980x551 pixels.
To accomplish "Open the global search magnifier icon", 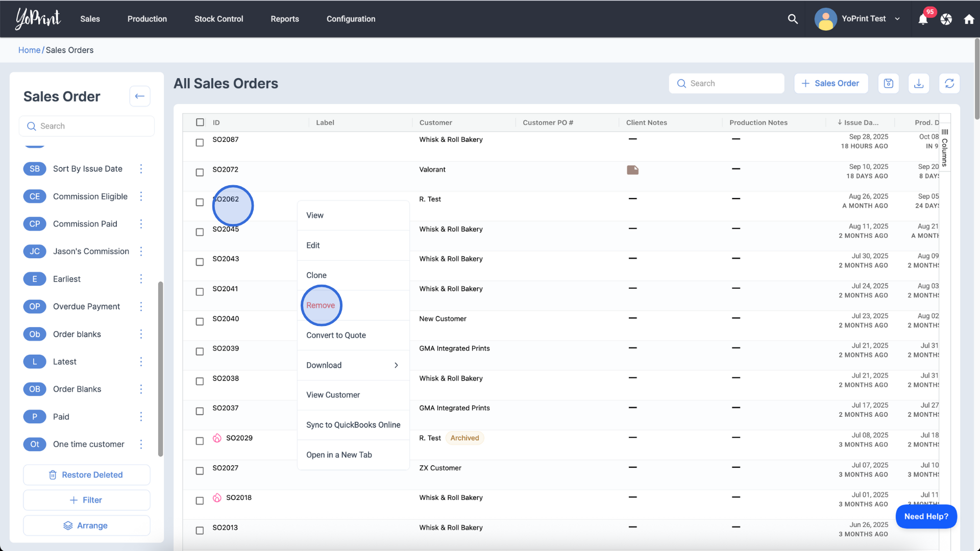I will tap(793, 19).
